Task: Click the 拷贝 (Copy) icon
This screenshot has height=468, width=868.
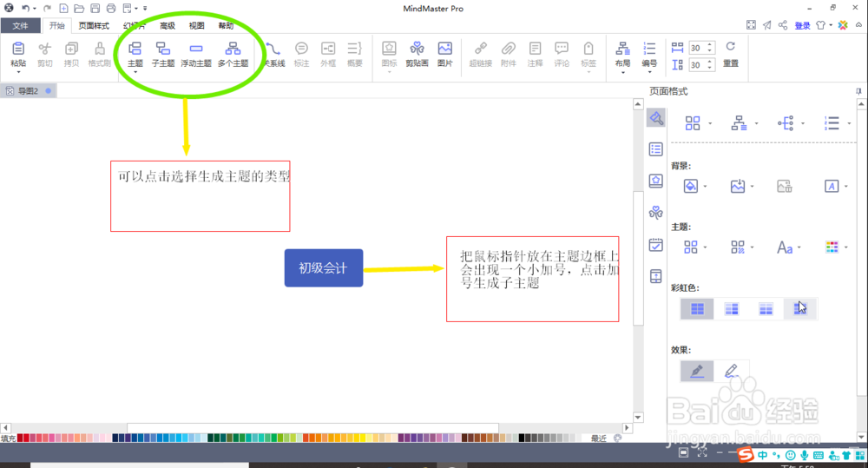Action: click(71, 49)
